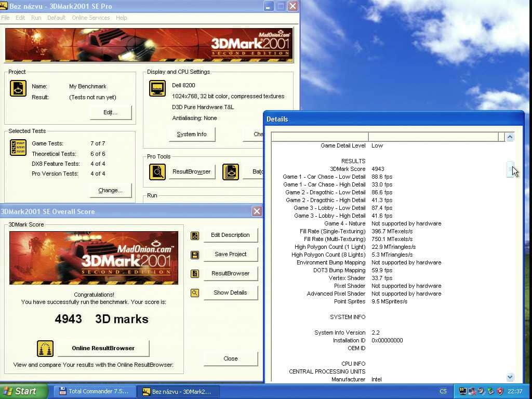Click the Close button in the score dialog
Image resolution: width=532 pixels, height=399 pixels.
(x=230, y=358)
